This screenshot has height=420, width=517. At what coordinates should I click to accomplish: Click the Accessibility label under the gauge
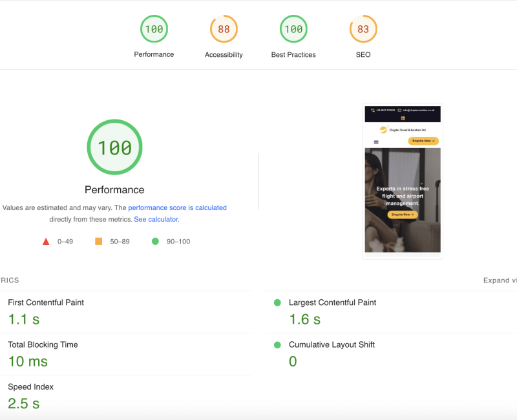pos(224,55)
